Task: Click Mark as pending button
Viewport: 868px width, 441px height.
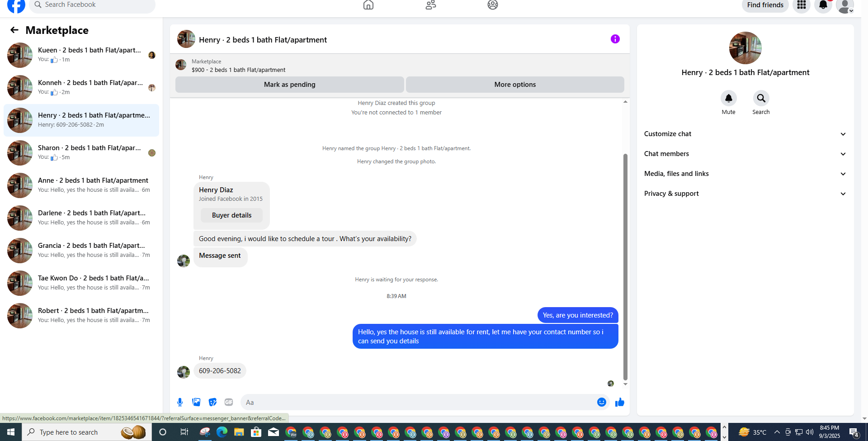Action: (x=290, y=85)
